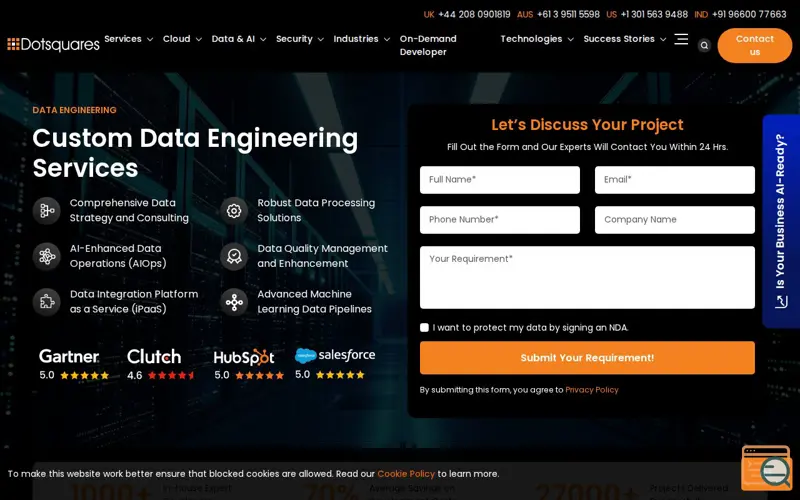Focus the Full Name field
Screen dimensions: 800x500
click(x=499, y=180)
